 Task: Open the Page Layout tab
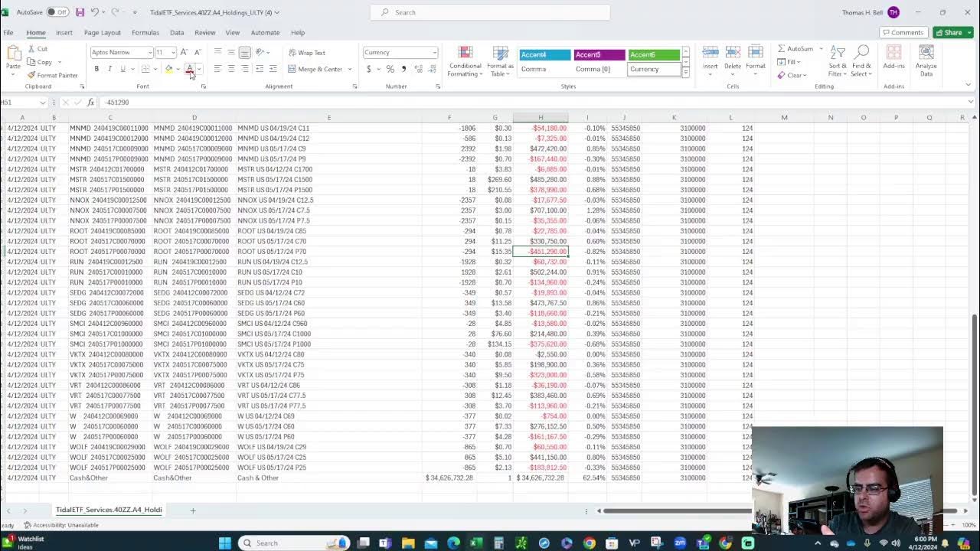pyautogui.click(x=103, y=33)
